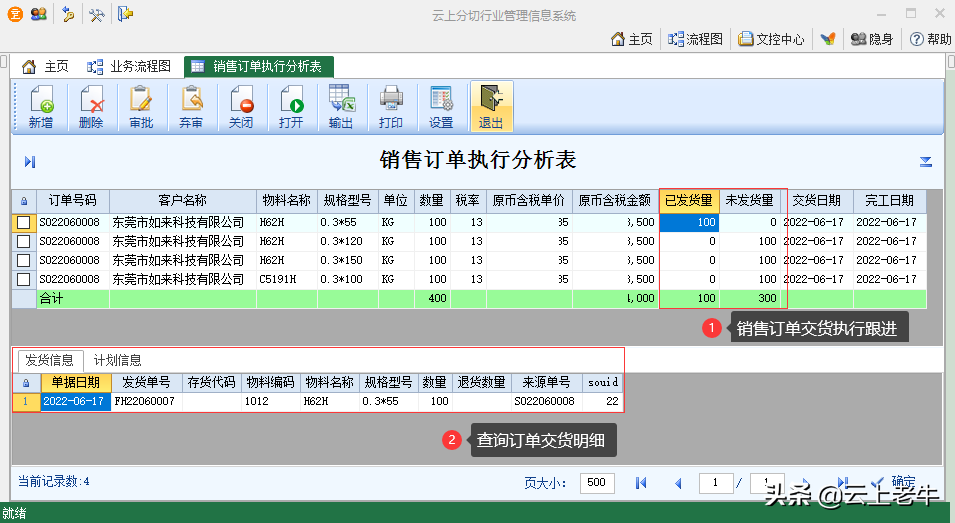955x523 pixels.
Task: Switch to the 业务流程图 tab
Action: tap(129, 67)
